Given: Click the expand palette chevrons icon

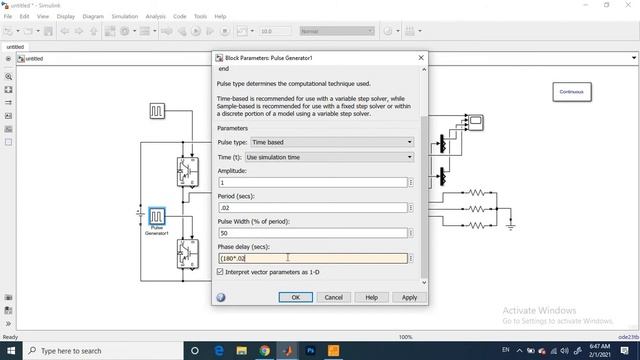Looking at the screenshot, I should point(9,324).
